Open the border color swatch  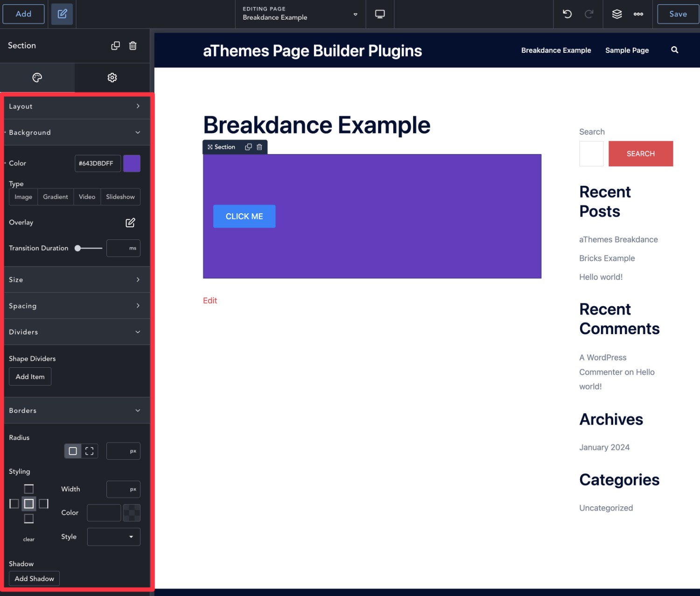point(132,513)
